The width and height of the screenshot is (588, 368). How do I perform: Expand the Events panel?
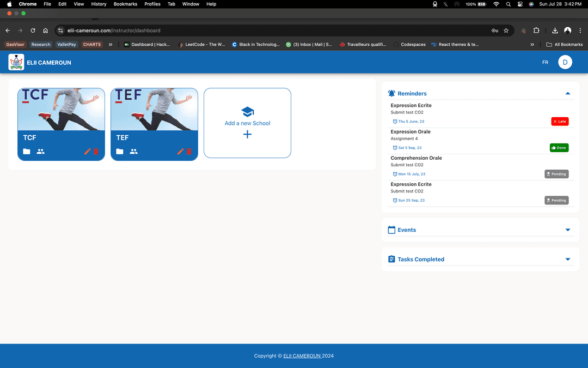pos(568,230)
